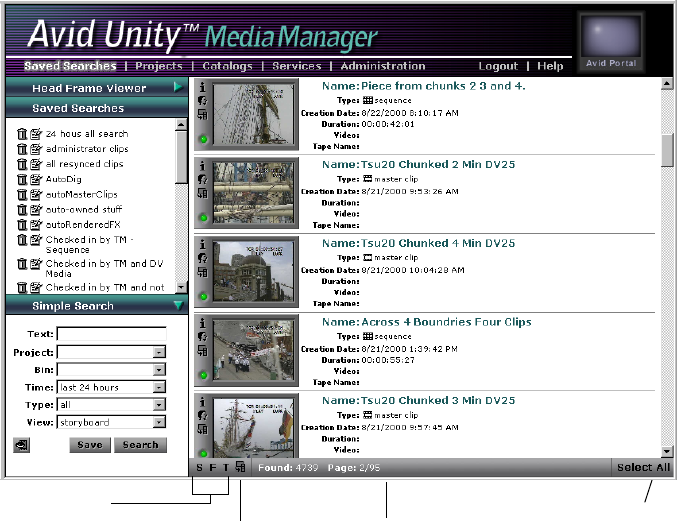Delete the autoMasterClips saved search
This screenshot has height=521, width=677.
(x=22, y=194)
